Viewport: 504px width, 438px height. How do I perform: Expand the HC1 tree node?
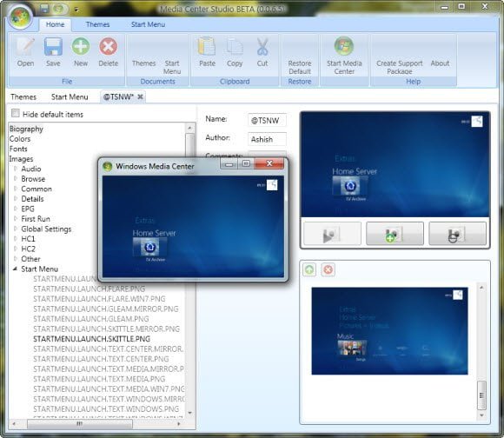click(16, 238)
